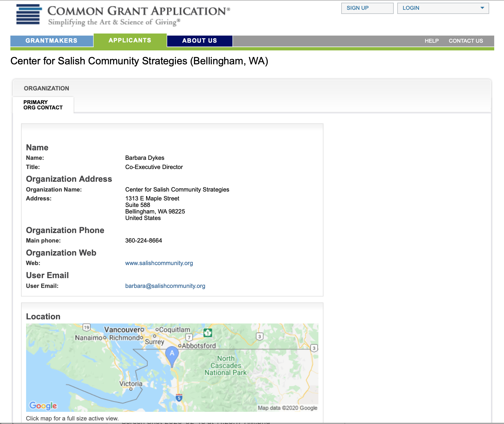The height and width of the screenshot is (424, 504).
Task: Click the Highway 7 shield near Coquitlam
Action: (189, 337)
